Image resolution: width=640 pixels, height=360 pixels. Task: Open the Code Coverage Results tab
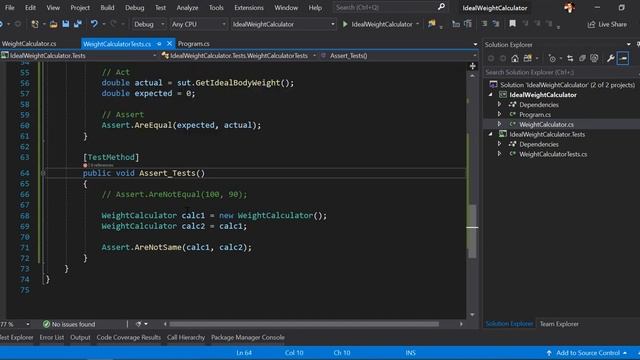[x=129, y=338]
